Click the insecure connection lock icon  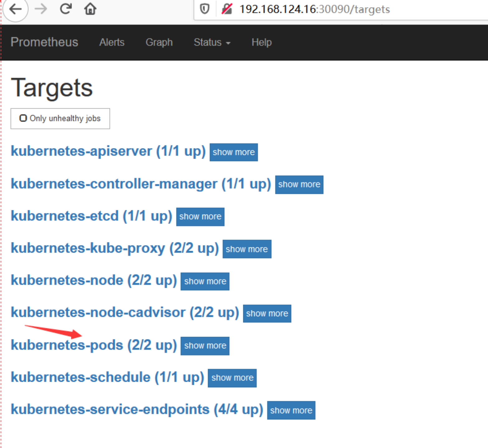pyautogui.click(x=226, y=9)
